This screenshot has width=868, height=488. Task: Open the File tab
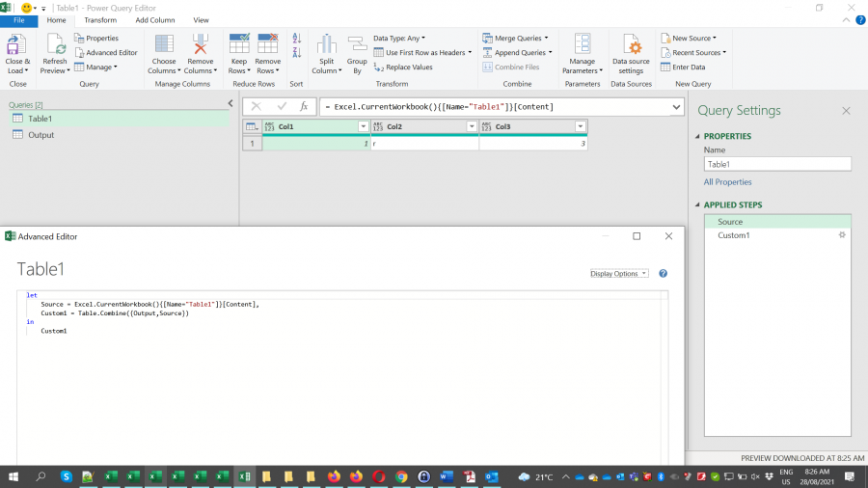pyautogui.click(x=19, y=20)
